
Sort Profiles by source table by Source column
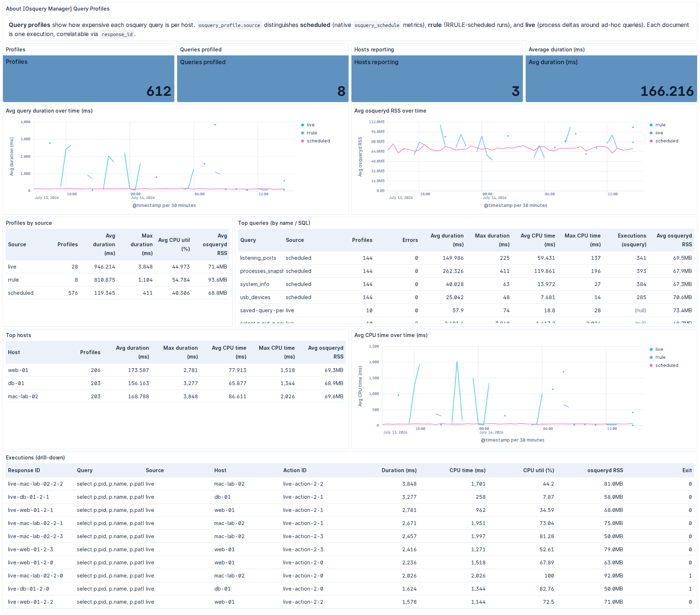[x=17, y=244]
